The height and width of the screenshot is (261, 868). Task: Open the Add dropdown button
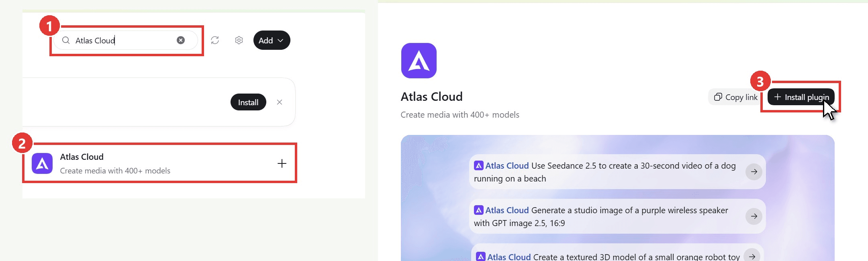(x=272, y=40)
